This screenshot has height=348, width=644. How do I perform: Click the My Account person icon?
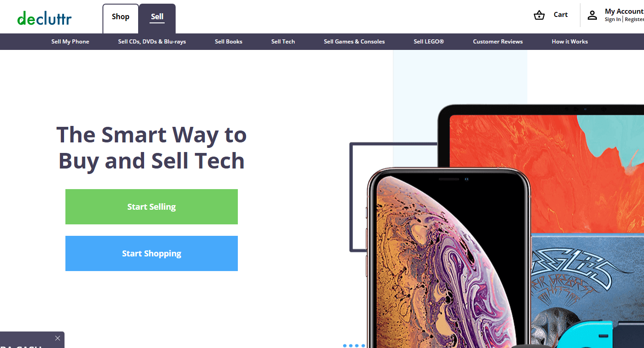(x=592, y=15)
